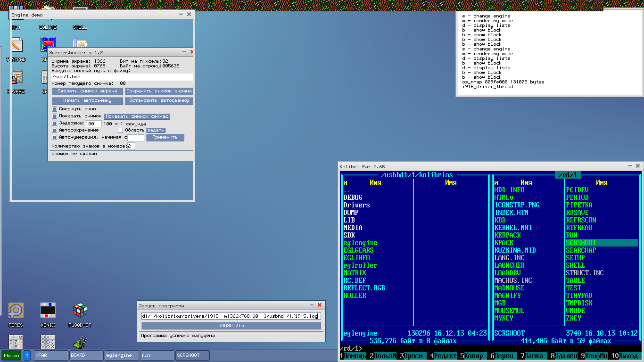Open the PIPES game desktop icon

(x=16, y=311)
